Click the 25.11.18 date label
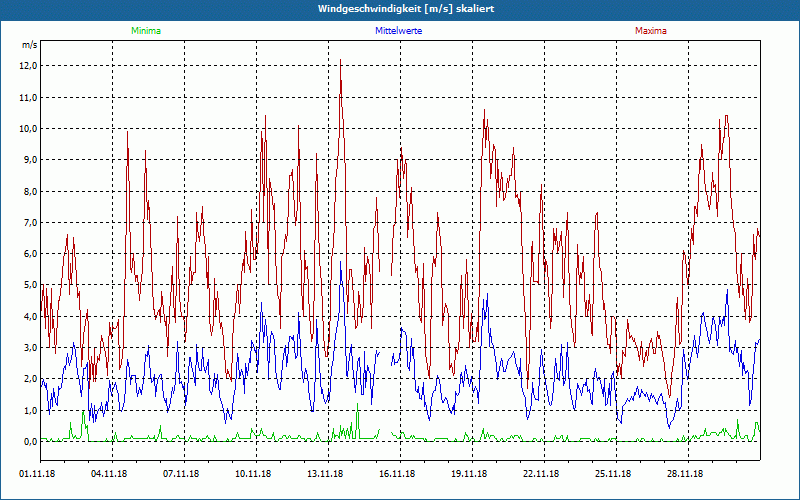 [x=613, y=473]
